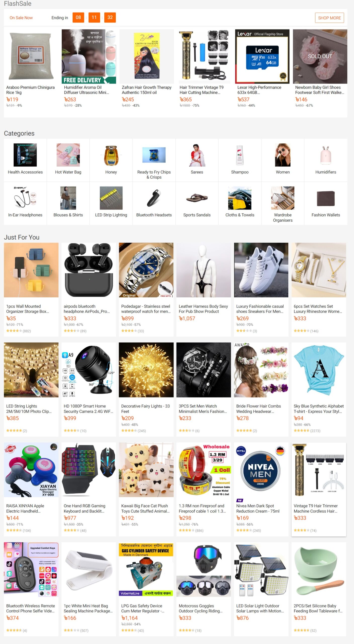Open the sold out Newborn Baby Girl Shoes
Viewport: 354px width, 644px height.
320,68
